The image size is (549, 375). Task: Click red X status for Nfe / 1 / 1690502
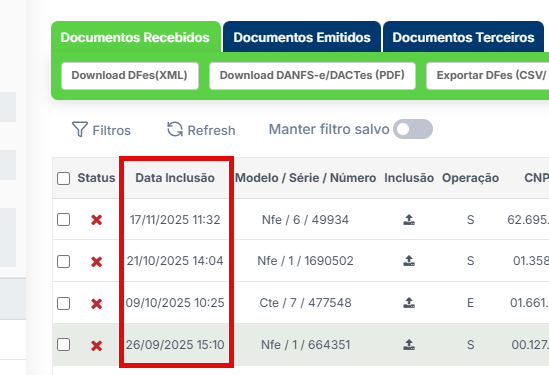[97, 262]
